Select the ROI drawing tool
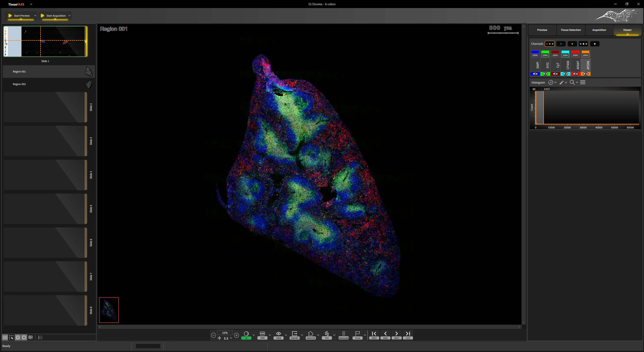This screenshot has width=644, height=352. (x=327, y=334)
